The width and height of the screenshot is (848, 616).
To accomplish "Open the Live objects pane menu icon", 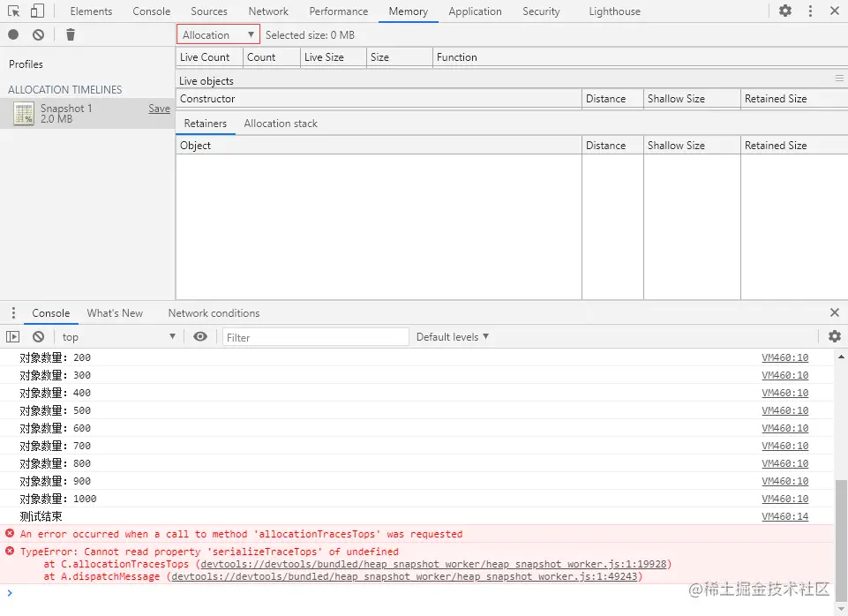I will (839, 79).
